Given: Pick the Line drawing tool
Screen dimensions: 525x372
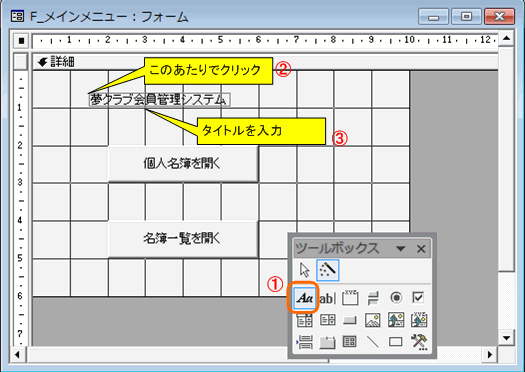Looking at the screenshot, I should [x=373, y=342].
